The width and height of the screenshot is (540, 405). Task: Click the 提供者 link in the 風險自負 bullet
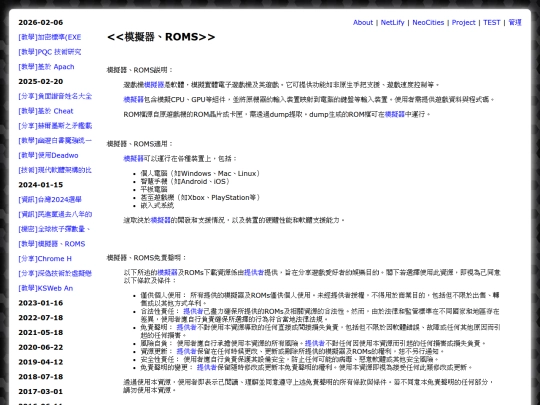click(x=315, y=343)
